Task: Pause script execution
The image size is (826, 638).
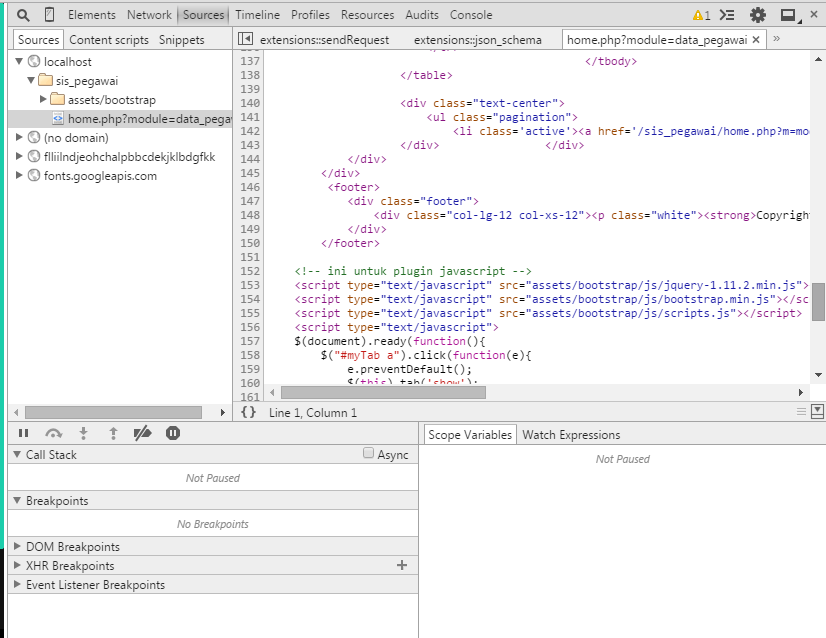Action: point(23,433)
